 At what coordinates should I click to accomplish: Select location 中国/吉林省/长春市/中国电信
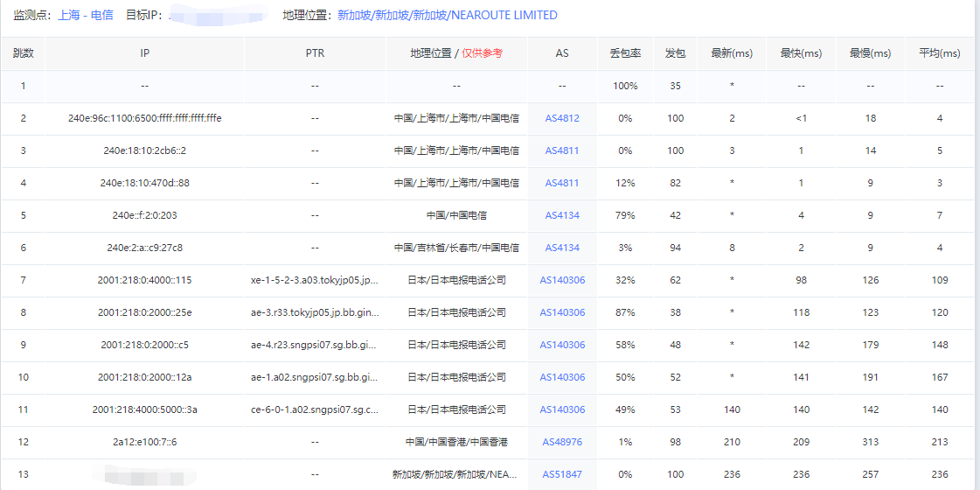[456, 248]
